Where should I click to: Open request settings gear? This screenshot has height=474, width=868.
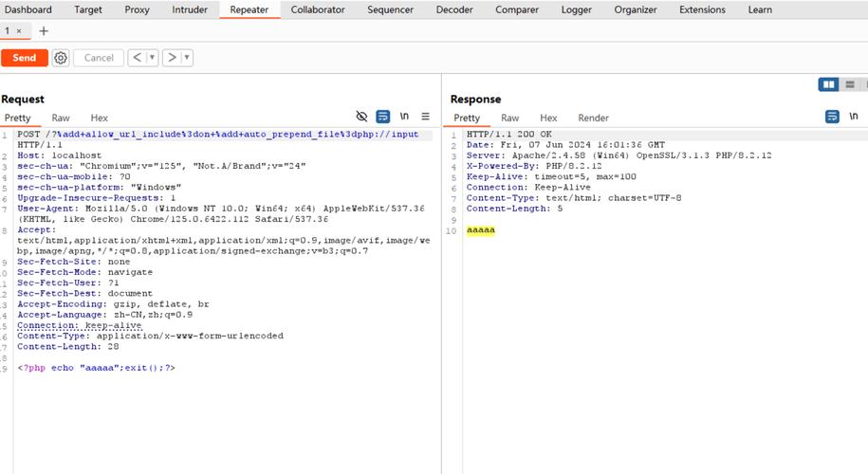tap(61, 58)
